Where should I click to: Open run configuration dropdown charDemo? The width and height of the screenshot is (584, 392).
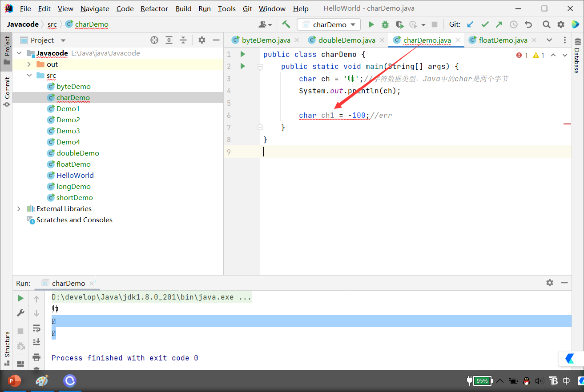coord(329,24)
